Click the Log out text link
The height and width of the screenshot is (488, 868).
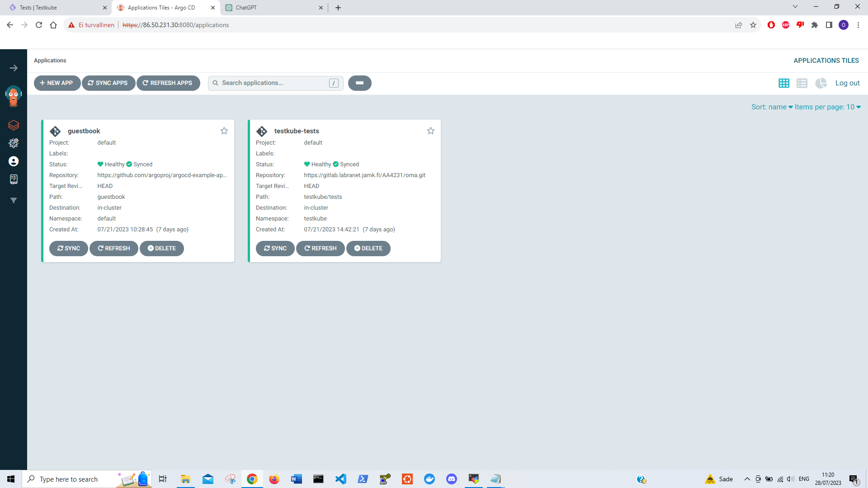pos(847,83)
